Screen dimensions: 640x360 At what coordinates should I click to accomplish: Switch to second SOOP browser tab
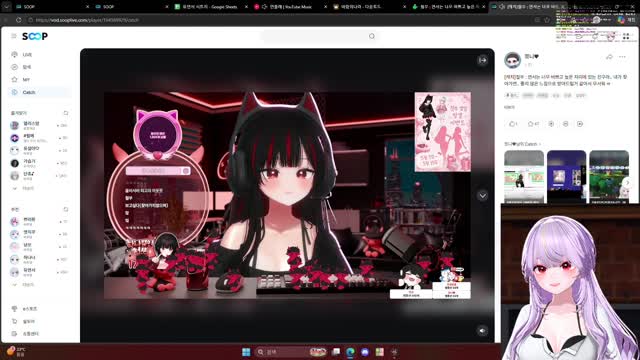click(131, 7)
